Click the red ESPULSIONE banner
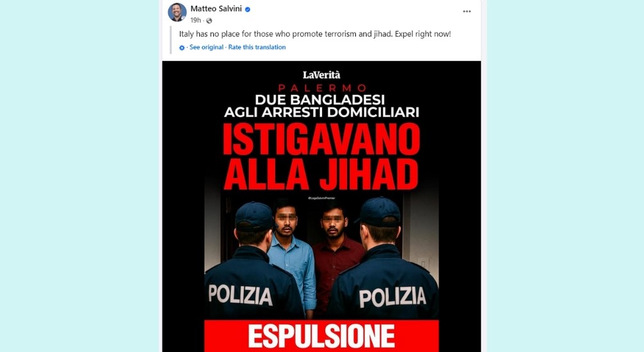The height and width of the screenshot is (352, 644). tap(321, 336)
